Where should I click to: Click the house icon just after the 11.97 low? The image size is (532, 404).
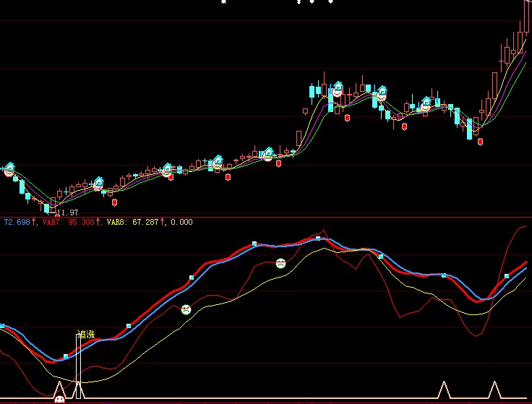(98, 182)
